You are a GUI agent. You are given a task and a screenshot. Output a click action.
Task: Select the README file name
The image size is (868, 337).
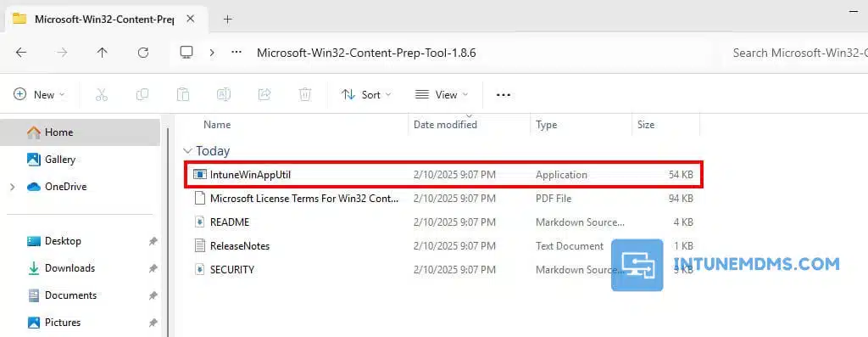230,222
